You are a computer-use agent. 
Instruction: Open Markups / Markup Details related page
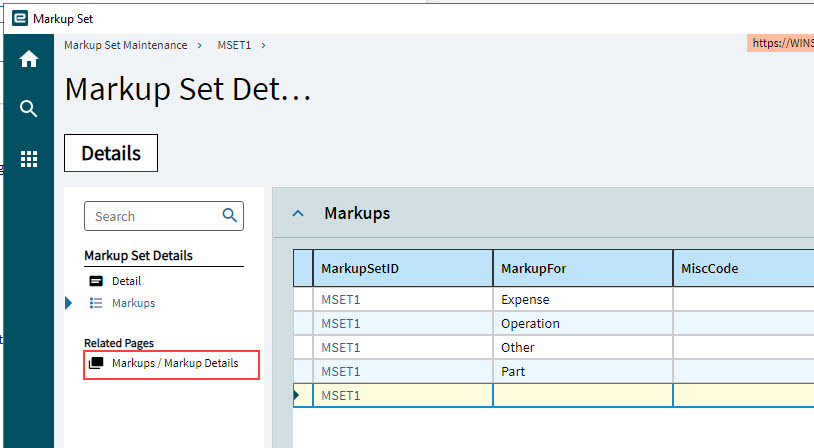coord(175,363)
